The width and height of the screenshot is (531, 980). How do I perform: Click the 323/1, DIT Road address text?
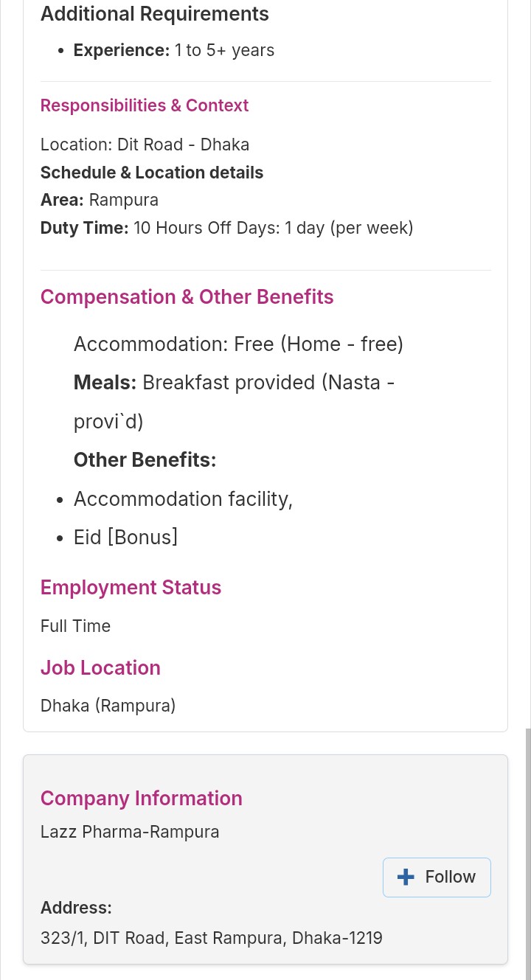(x=211, y=938)
